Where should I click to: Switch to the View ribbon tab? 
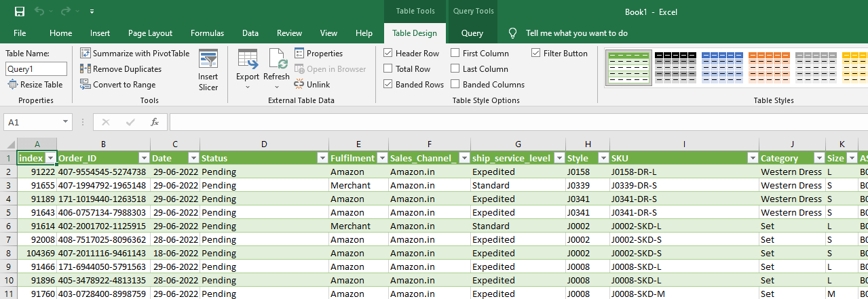pos(328,33)
